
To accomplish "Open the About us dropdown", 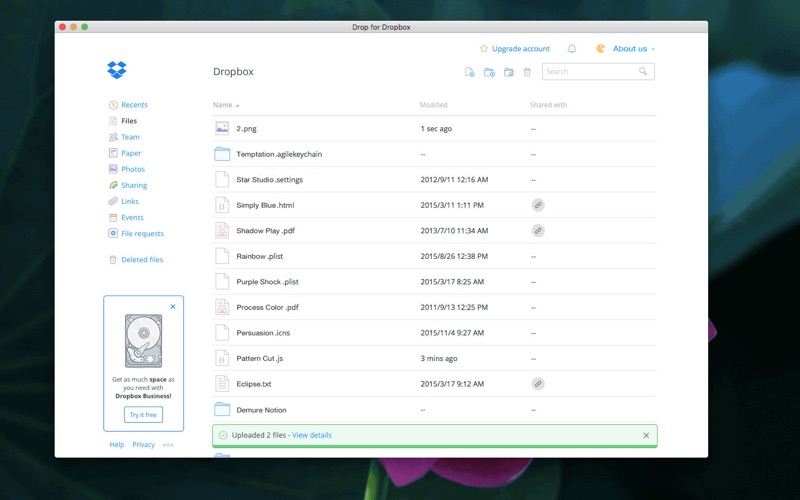I will (x=634, y=48).
